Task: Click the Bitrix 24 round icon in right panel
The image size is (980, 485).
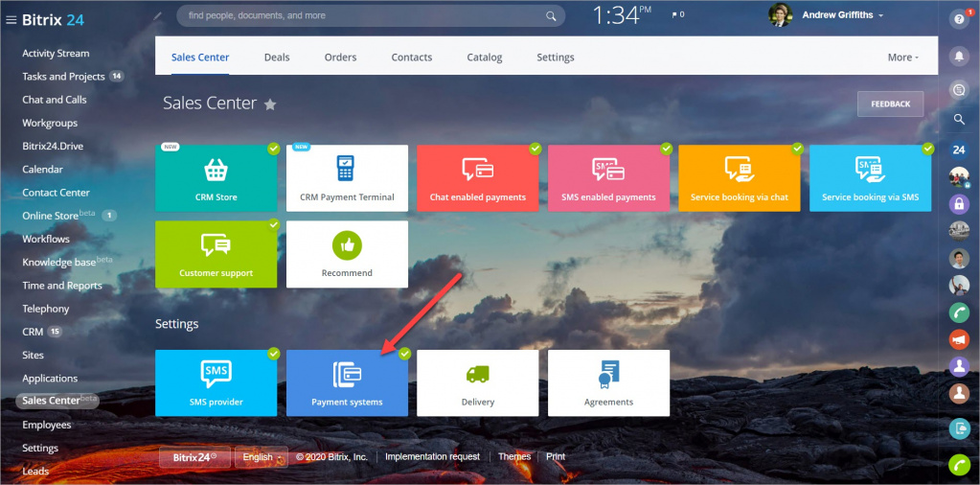Action: (x=959, y=150)
